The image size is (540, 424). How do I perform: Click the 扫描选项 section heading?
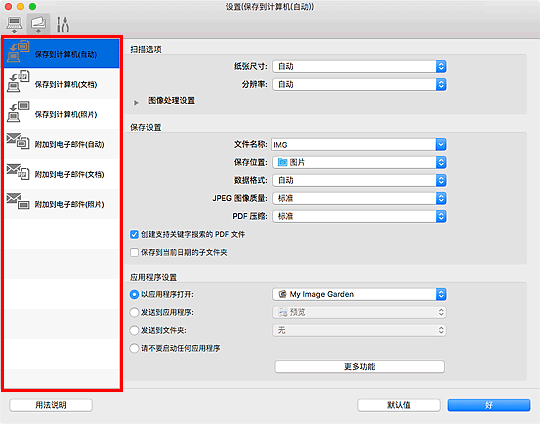point(146,50)
